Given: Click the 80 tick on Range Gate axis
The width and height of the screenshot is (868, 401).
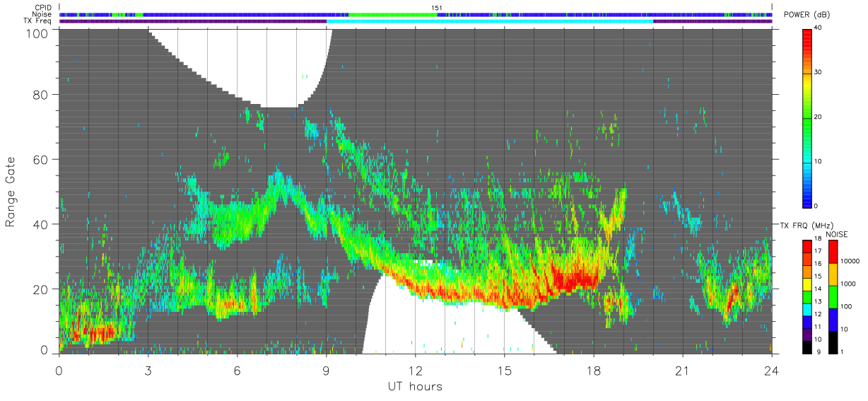Looking at the screenshot, I should pos(40,94).
